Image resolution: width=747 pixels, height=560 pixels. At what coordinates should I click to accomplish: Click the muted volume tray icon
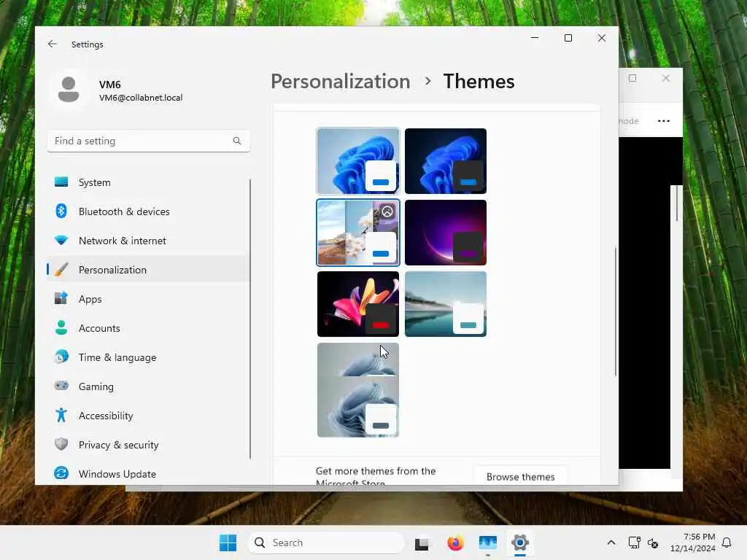653,542
